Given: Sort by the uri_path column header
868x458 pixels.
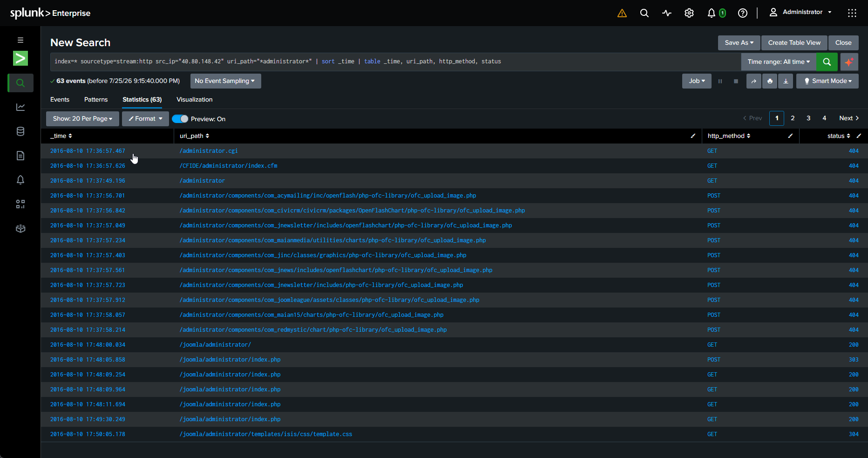Looking at the screenshot, I should coord(194,136).
